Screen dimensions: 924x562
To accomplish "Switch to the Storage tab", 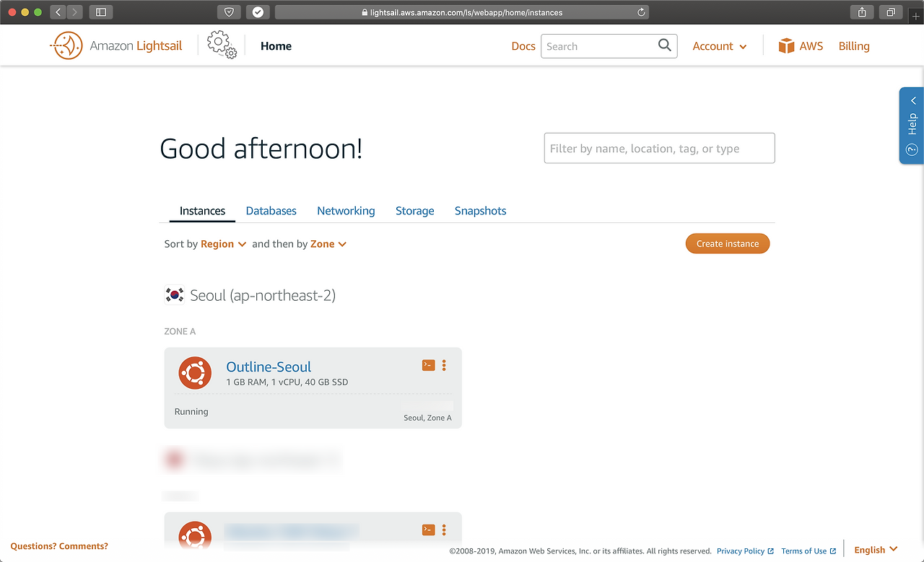I will tap(415, 211).
